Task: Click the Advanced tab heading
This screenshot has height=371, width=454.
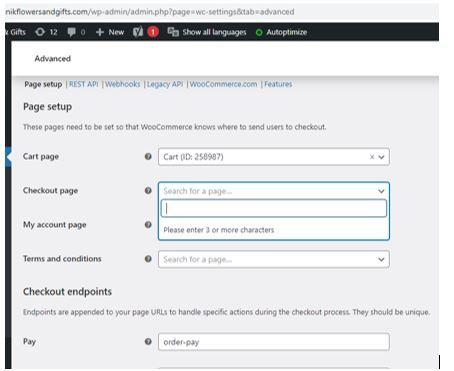Action: pyautogui.click(x=53, y=59)
